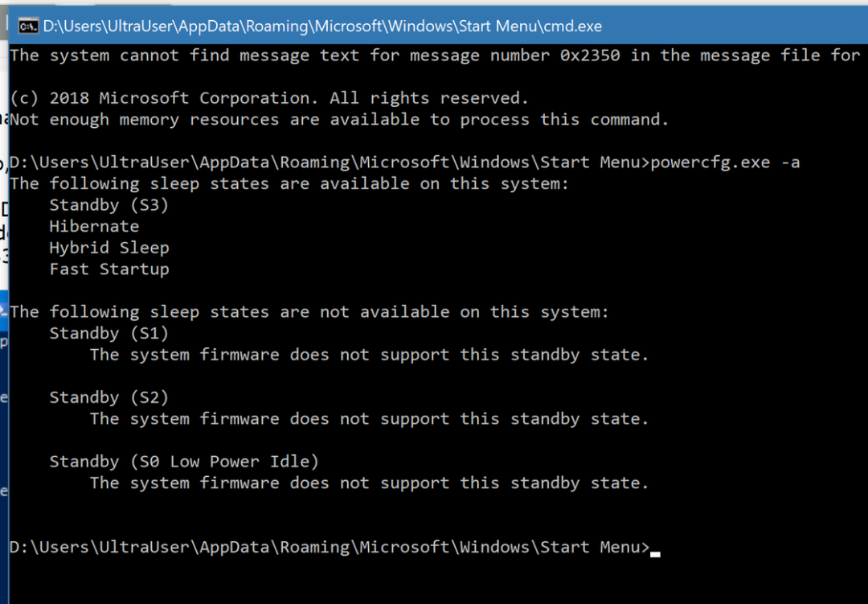868x604 pixels.
Task: Click the cmd.exe window title bar path
Action: pos(322,26)
